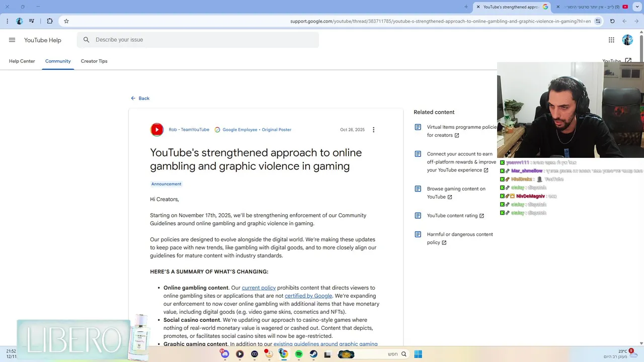Open the Chrome profile avatar in toolbar
The height and width of the screenshot is (362, 644).
click(19, 21)
